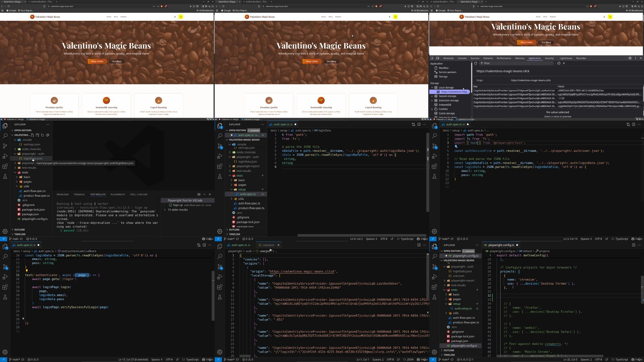Select the inspect element picker in DevTools

pos(432,58)
